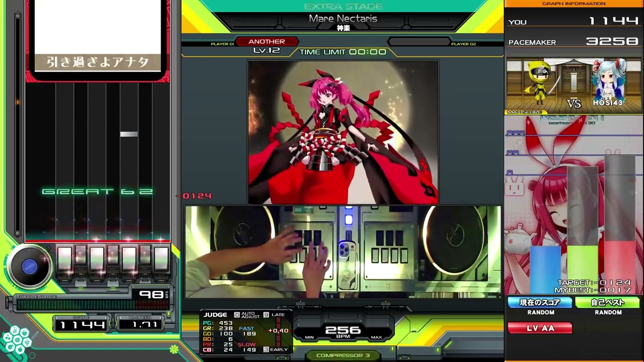Click the BD: 6 row
This screenshot has height=362, width=644.
[218, 339]
